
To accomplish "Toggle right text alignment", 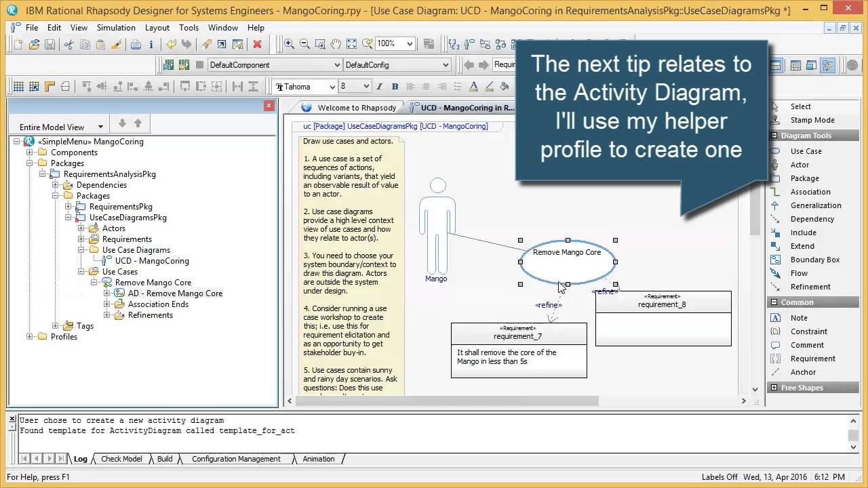I will 441,87.
